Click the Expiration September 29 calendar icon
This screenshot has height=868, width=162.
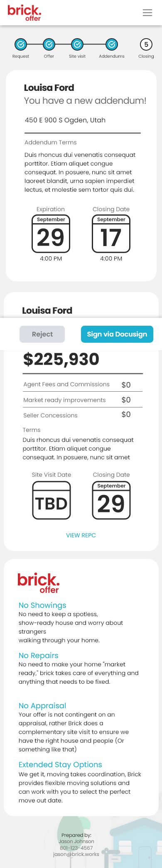(x=51, y=234)
